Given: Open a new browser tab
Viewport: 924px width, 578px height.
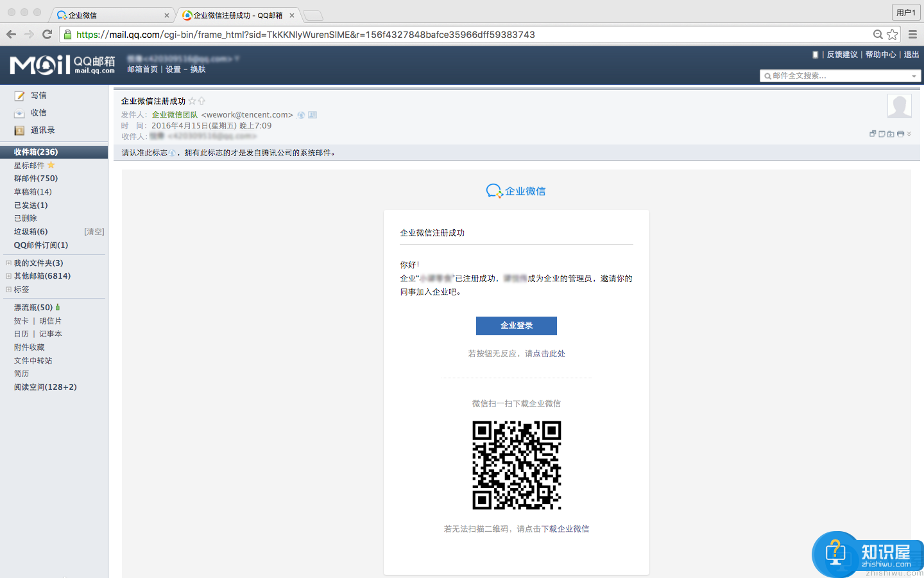Looking at the screenshot, I should click(x=313, y=15).
